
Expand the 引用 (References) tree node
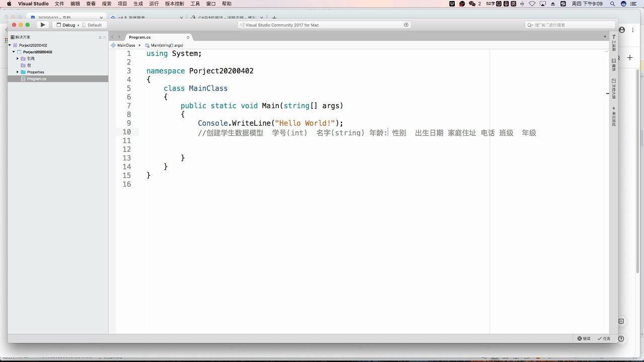click(x=17, y=58)
